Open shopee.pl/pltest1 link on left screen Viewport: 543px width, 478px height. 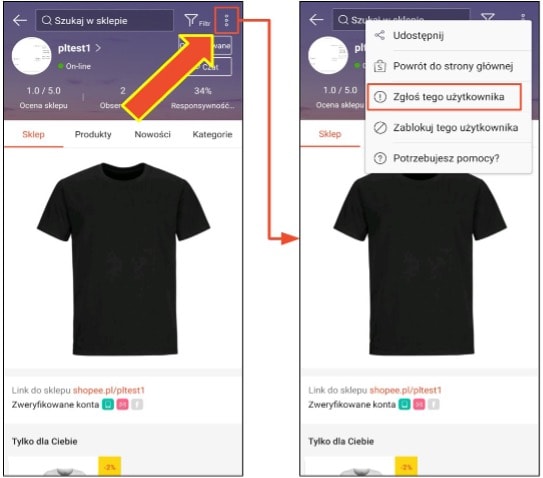pyautogui.click(x=109, y=390)
